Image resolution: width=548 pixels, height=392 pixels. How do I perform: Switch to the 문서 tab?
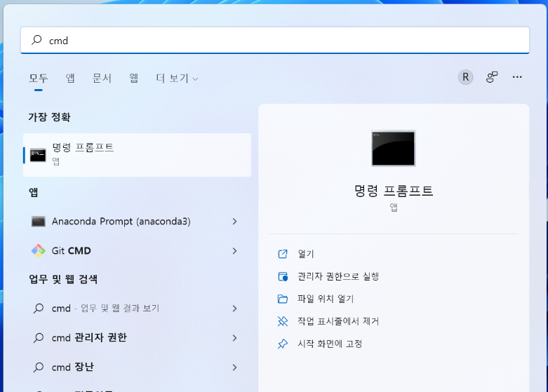pos(102,78)
